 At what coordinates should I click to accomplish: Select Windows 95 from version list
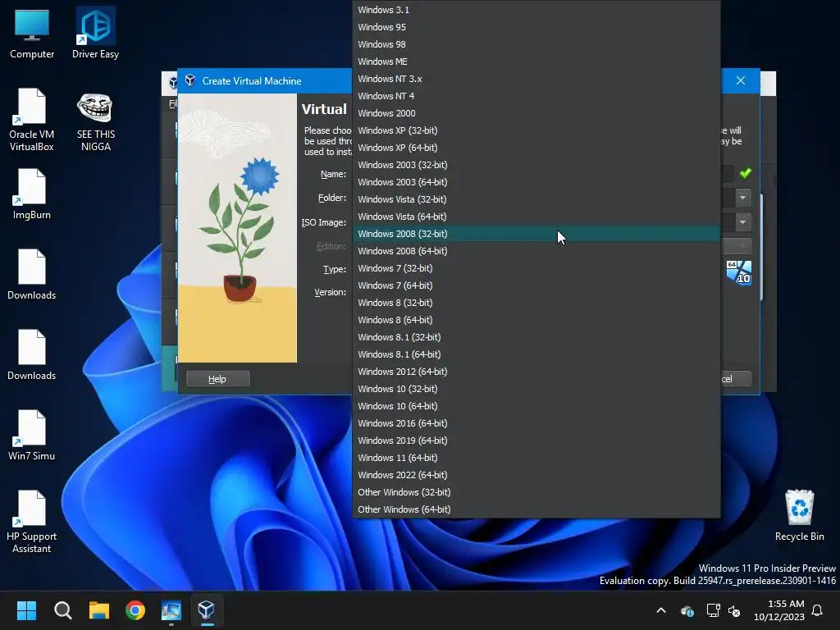point(536,27)
